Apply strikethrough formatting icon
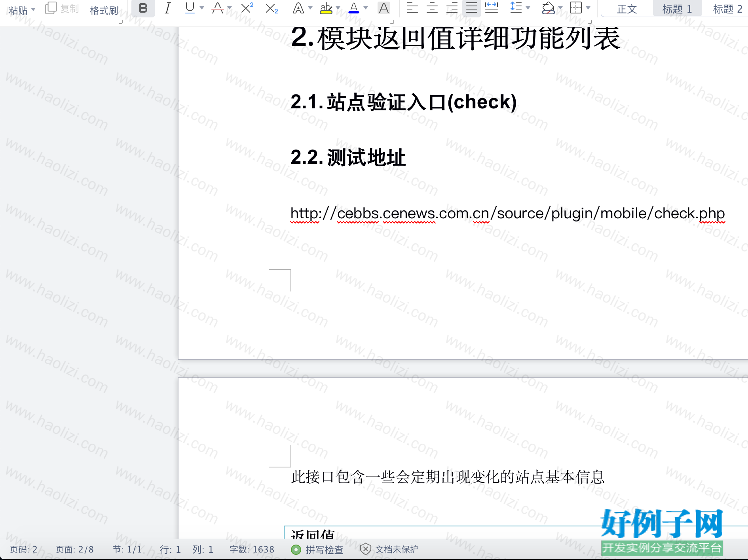The height and width of the screenshot is (560, 748). [217, 8]
